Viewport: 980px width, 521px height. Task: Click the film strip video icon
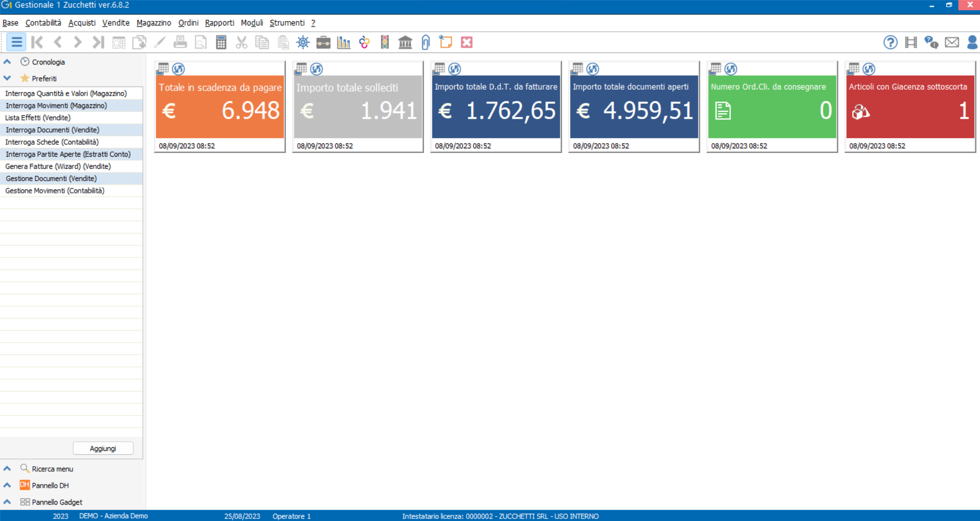click(x=910, y=42)
